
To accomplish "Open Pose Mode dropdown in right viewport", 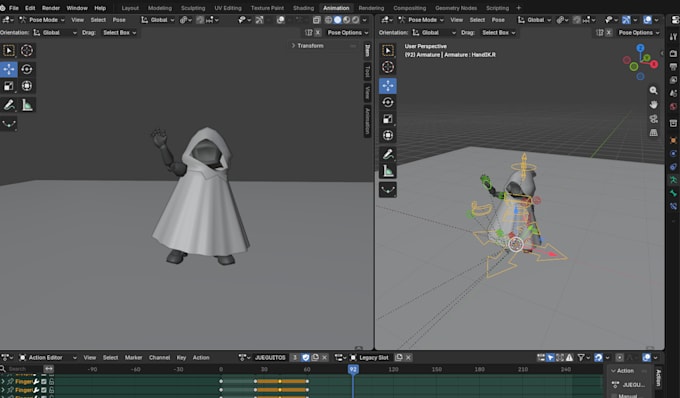I will (x=421, y=20).
